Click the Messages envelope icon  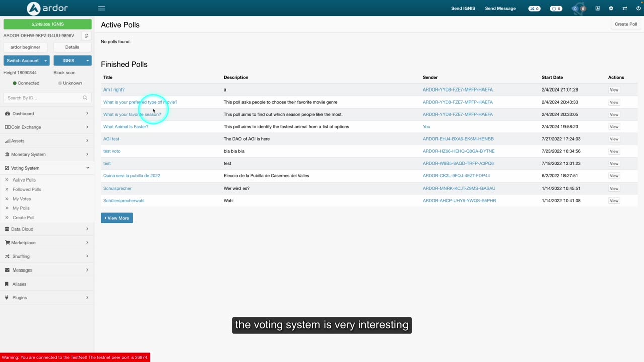click(x=7, y=270)
